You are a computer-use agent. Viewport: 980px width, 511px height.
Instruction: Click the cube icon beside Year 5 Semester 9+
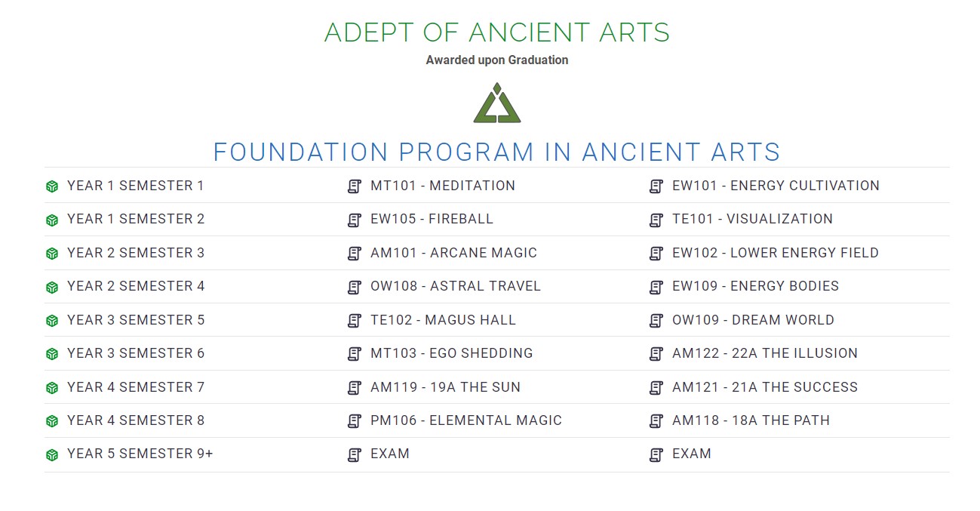click(52, 455)
